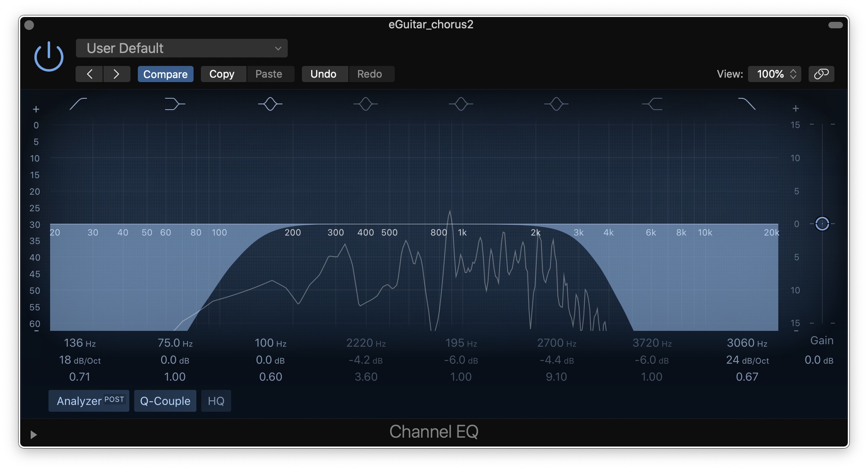Click the sidechain link icon button
The image size is (868, 470).
tap(821, 74)
